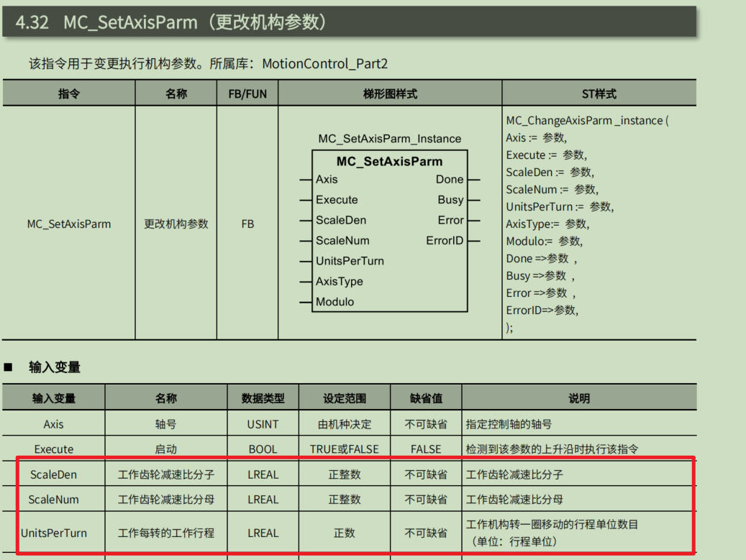Click the UnitsPerTurn input pin in ladder diagram

point(349,261)
